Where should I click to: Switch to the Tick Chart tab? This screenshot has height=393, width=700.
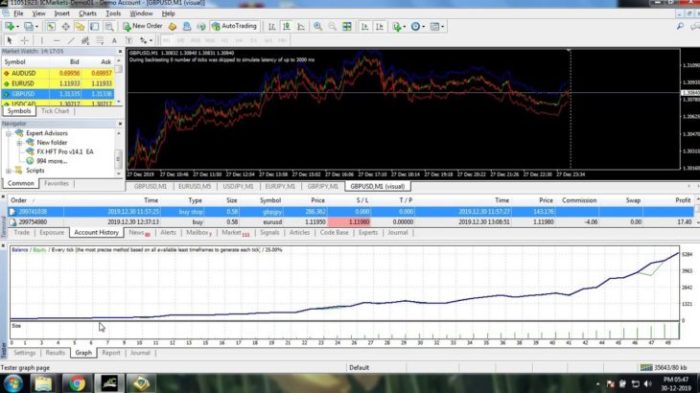pos(55,111)
